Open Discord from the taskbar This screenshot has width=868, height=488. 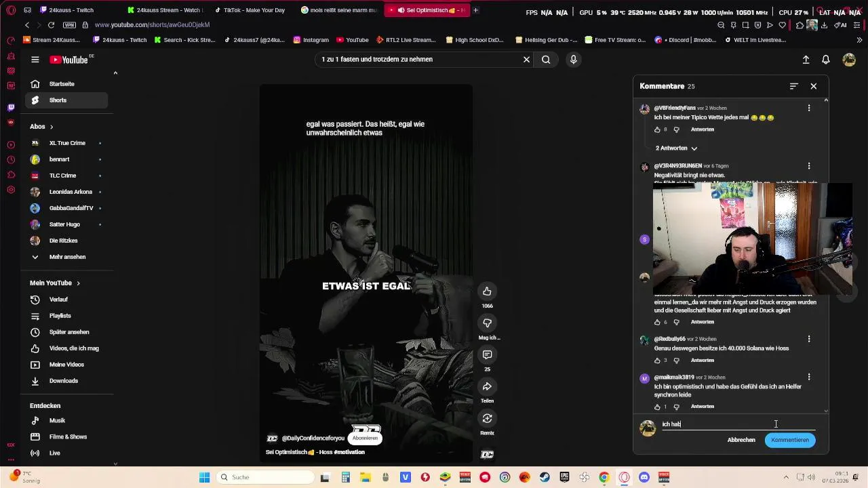(644, 477)
